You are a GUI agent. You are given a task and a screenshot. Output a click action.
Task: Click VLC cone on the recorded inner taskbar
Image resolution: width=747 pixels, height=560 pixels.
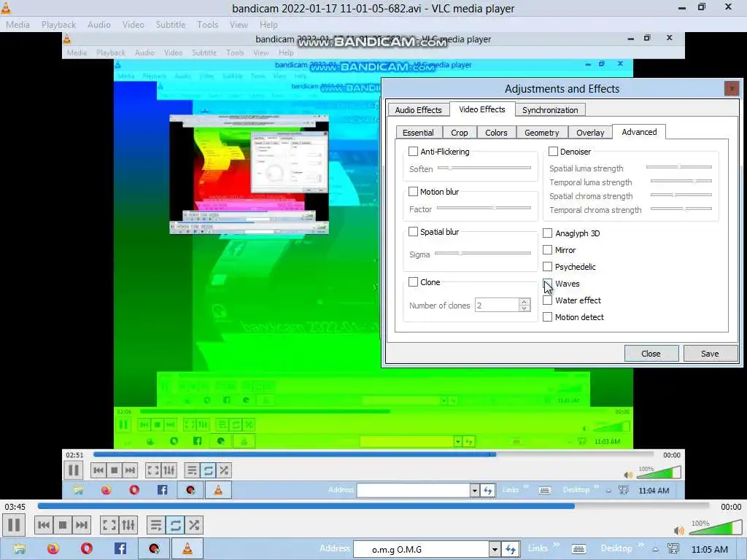tap(218, 490)
